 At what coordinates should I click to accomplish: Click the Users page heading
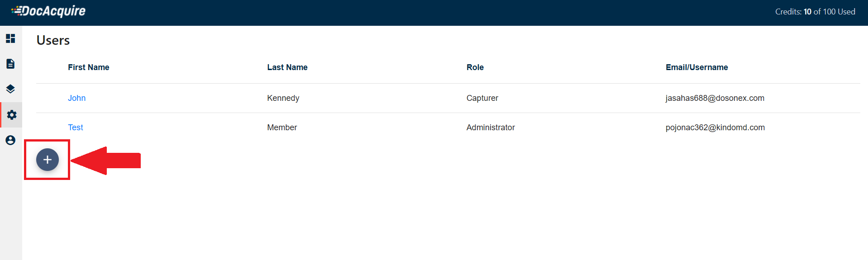(x=53, y=40)
